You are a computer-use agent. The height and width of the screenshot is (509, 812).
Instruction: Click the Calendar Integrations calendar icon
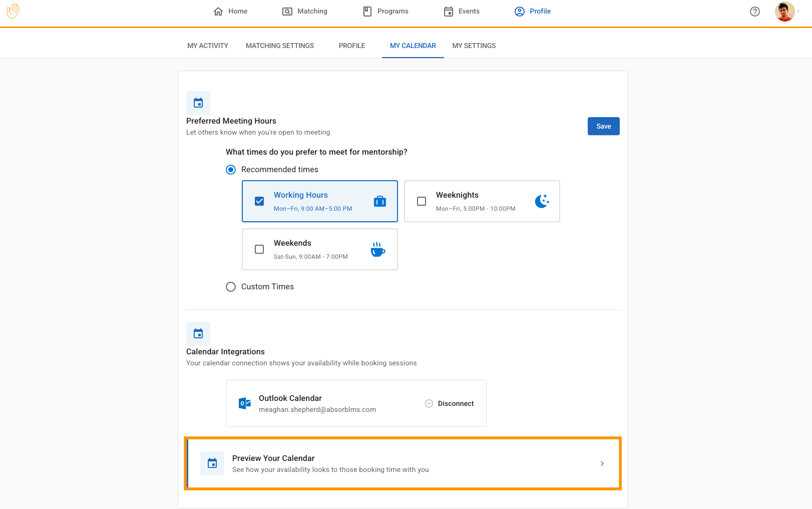(198, 334)
